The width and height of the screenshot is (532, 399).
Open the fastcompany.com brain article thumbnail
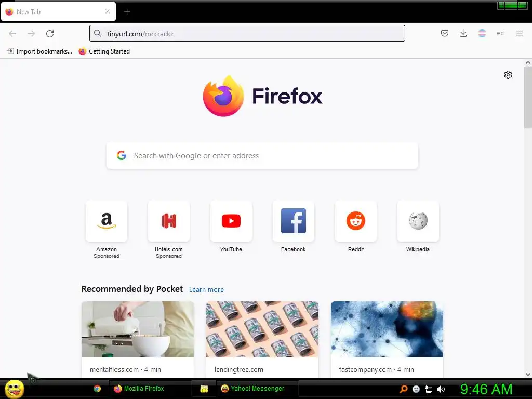tap(387, 329)
